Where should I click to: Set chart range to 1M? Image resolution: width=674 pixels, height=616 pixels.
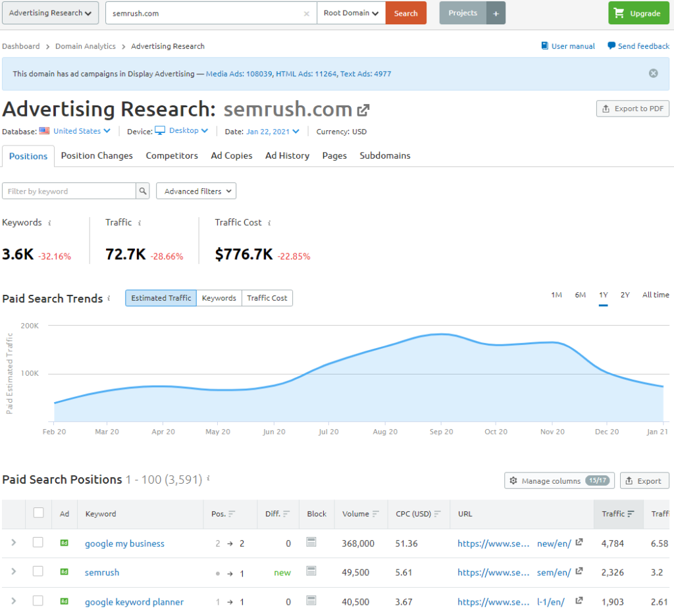coord(556,295)
